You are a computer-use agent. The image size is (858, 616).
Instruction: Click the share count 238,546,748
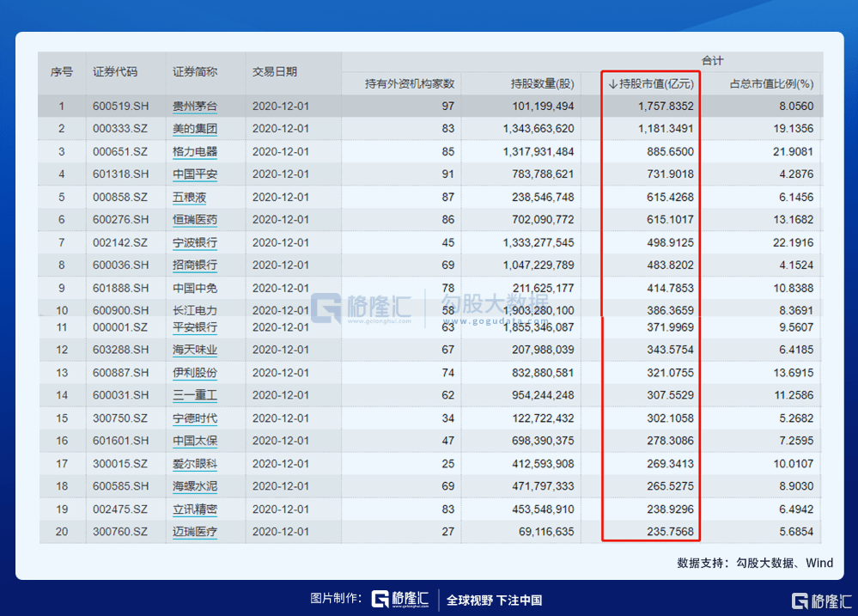[544, 197]
